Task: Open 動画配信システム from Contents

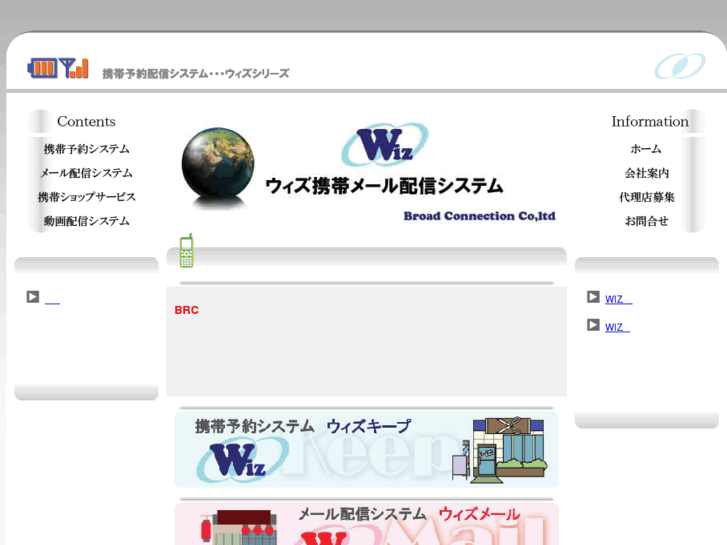Action: click(86, 221)
